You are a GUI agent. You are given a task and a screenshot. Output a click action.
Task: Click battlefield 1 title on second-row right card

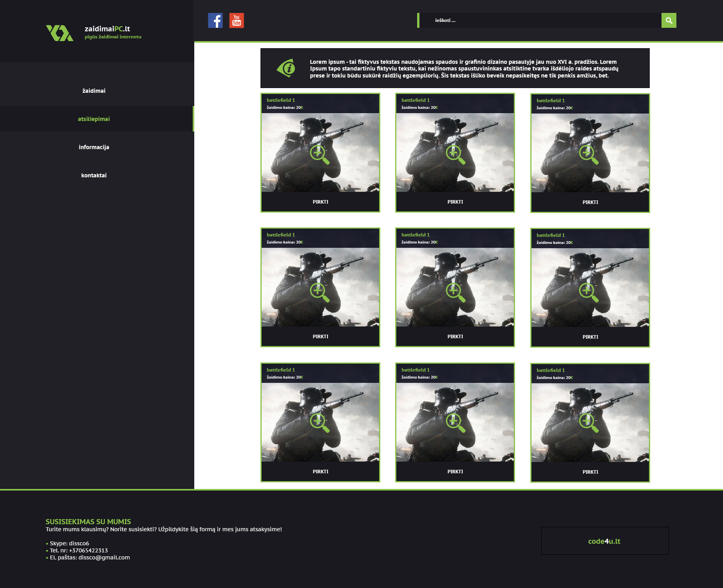point(551,235)
